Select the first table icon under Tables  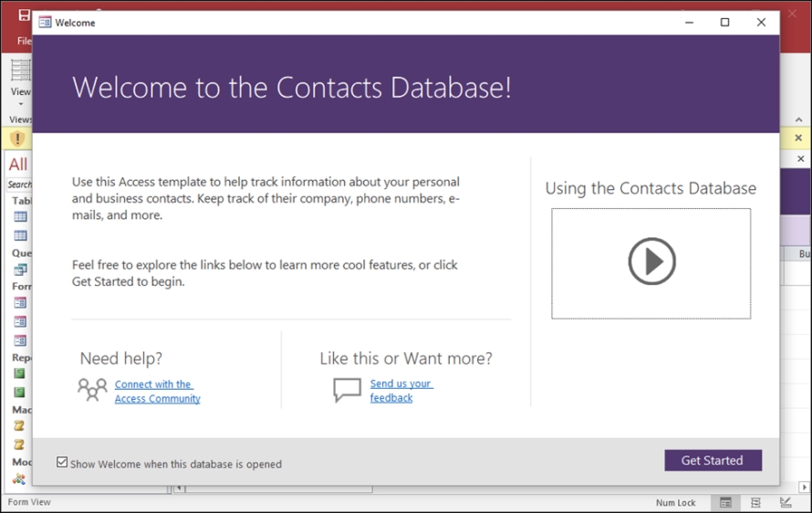pos(20,216)
